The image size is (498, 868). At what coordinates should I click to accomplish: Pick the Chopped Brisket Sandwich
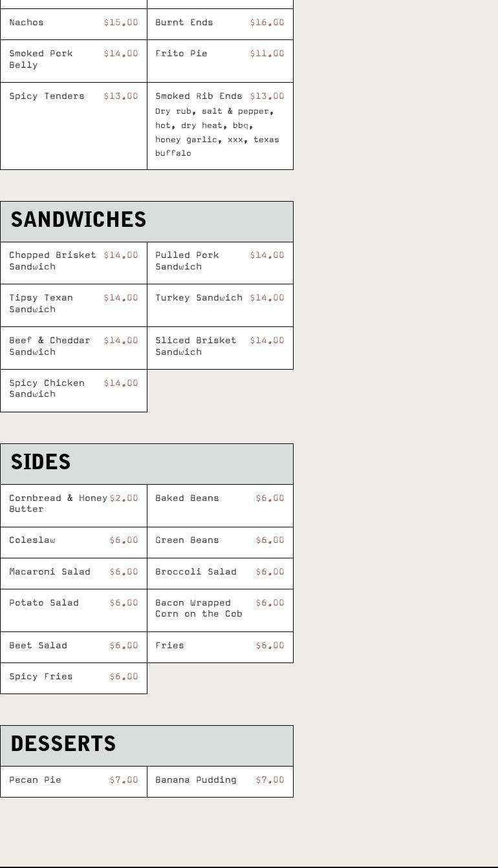point(52,260)
